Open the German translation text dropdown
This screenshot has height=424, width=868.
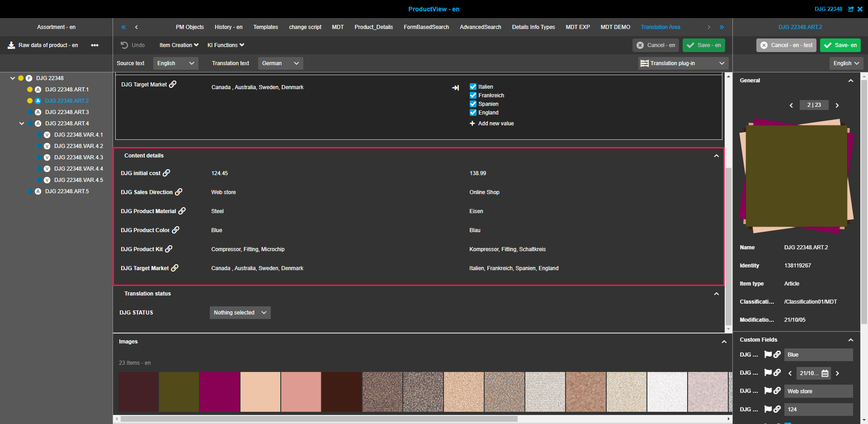coord(280,63)
